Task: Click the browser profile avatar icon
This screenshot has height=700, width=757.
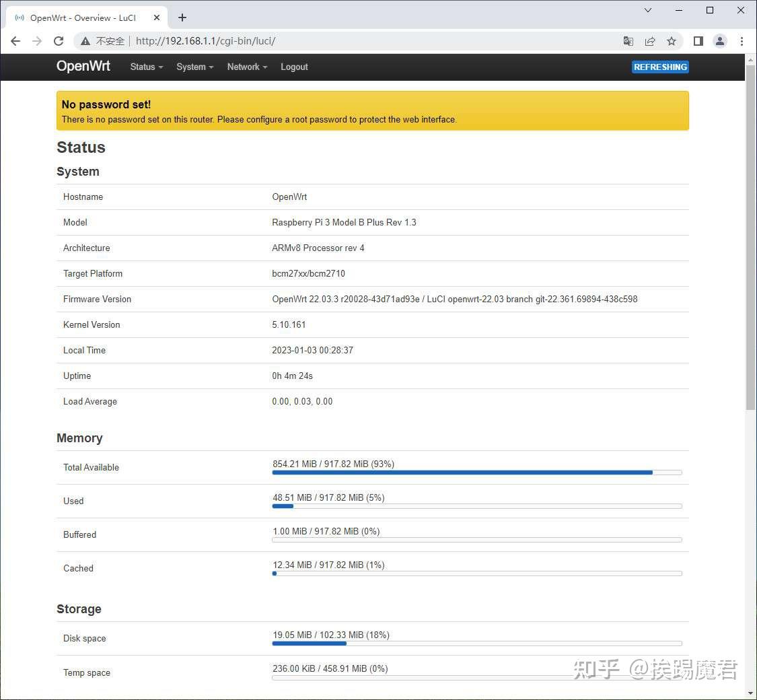Action: (720, 41)
